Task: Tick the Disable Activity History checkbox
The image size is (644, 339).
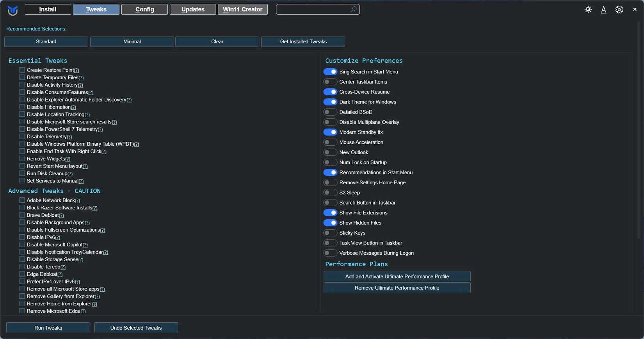Action: [22, 85]
